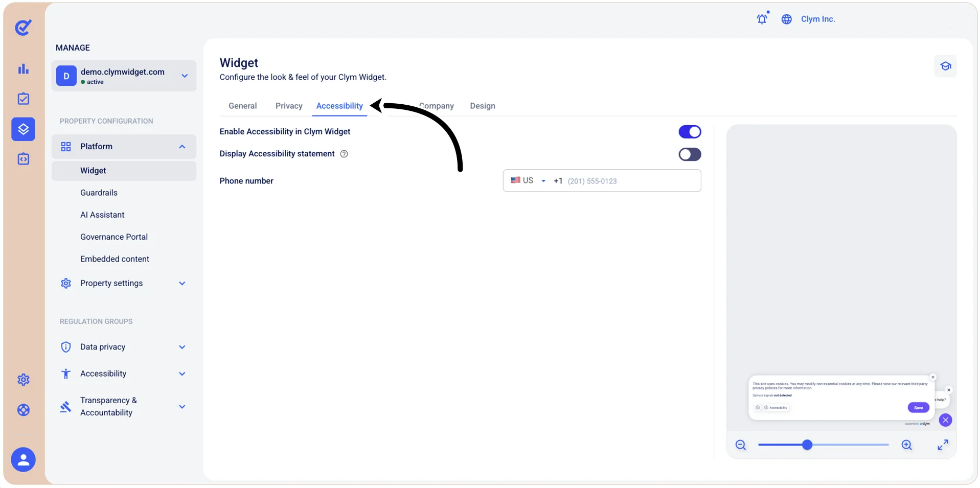980x488 pixels.
Task: Open the gear settings icon in the left rail
Action: click(x=23, y=380)
